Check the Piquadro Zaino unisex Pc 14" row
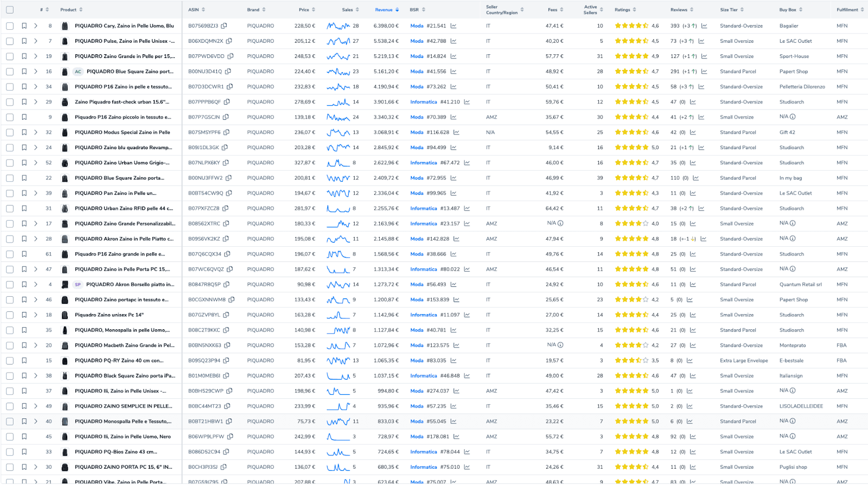This screenshot has width=868, height=492. coord(10,315)
